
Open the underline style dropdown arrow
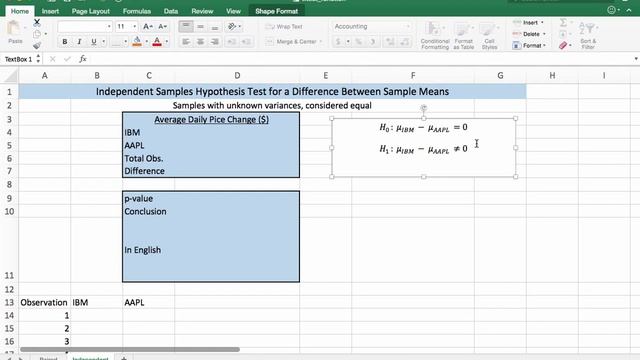click(x=103, y=42)
